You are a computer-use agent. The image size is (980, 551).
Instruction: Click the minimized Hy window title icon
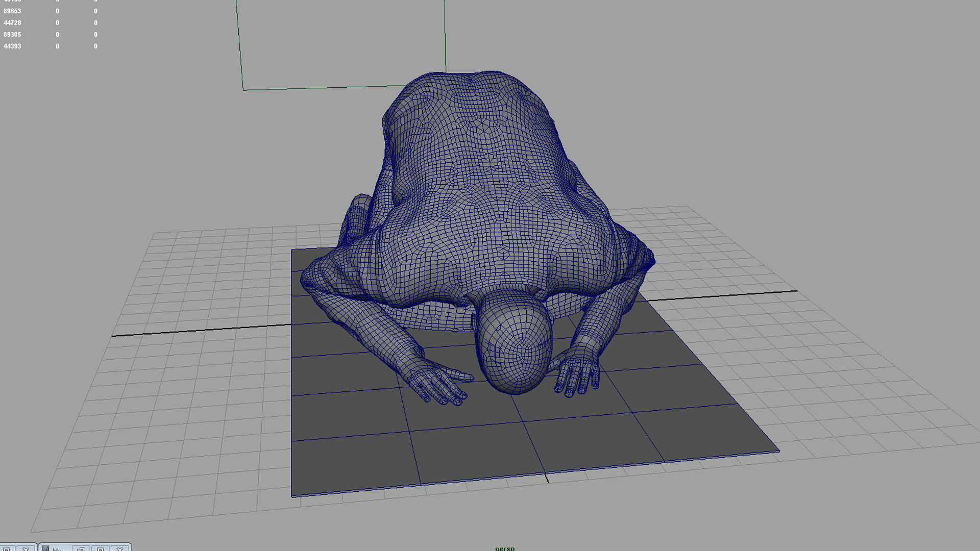[x=45, y=549]
